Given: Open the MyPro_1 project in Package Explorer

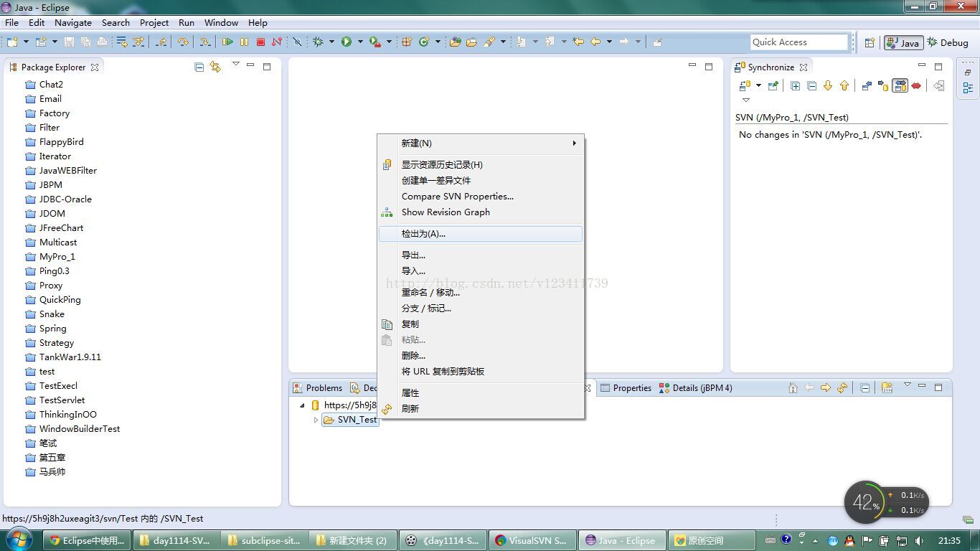Looking at the screenshot, I should pyautogui.click(x=57, y=257).
